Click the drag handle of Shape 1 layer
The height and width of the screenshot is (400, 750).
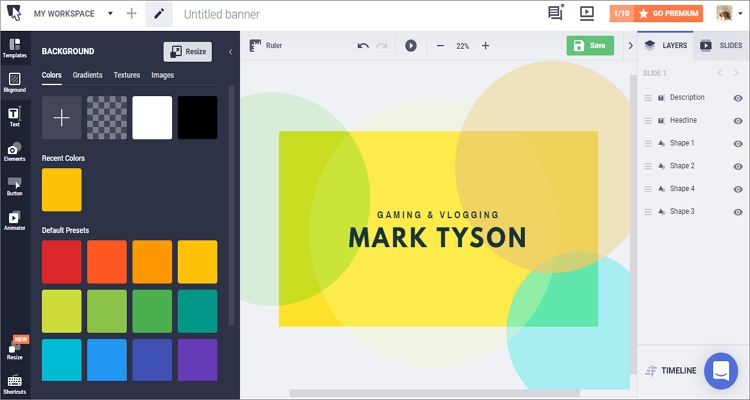(x=648, y=144)
